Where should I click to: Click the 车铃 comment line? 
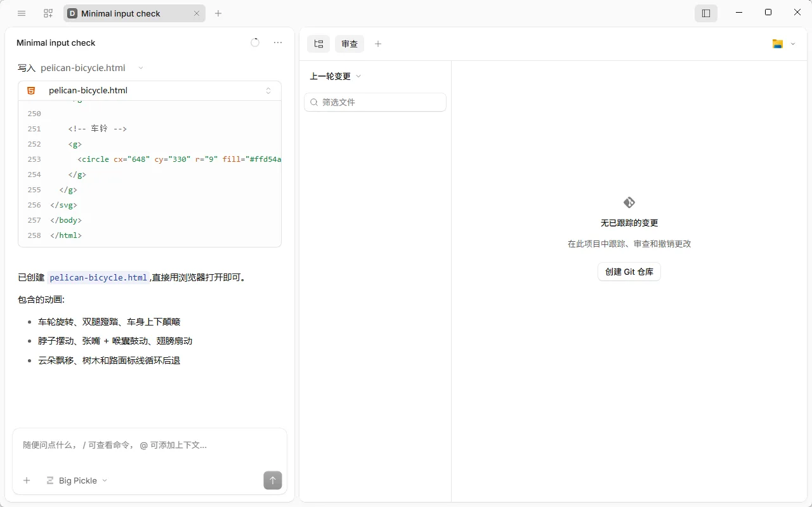coord(98,129)
